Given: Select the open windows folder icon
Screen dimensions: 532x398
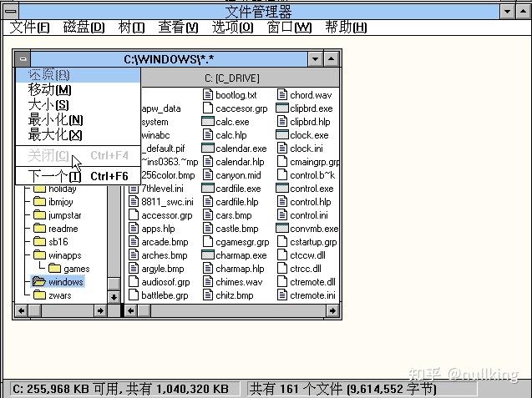Looking at the screenshot, I should click(39, 282).
